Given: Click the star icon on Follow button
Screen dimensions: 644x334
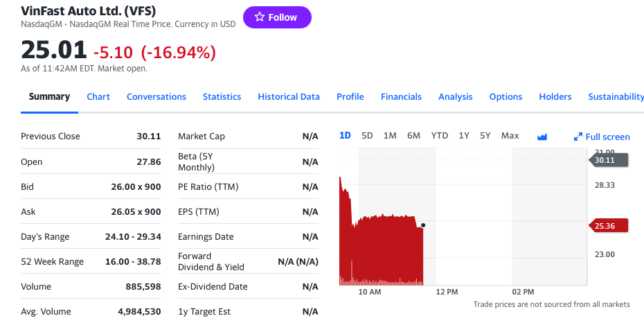Looking at the screenshot, I should 259,17.
